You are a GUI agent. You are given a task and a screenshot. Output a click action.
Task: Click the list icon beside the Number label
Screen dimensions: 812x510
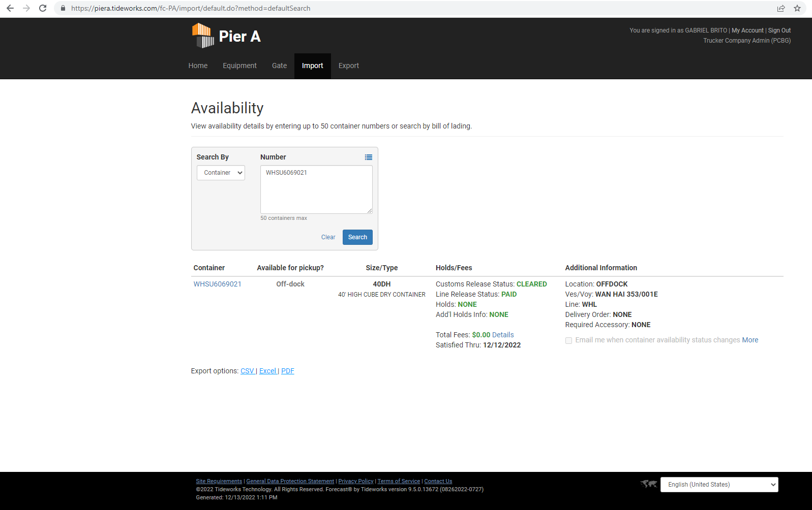369,157
